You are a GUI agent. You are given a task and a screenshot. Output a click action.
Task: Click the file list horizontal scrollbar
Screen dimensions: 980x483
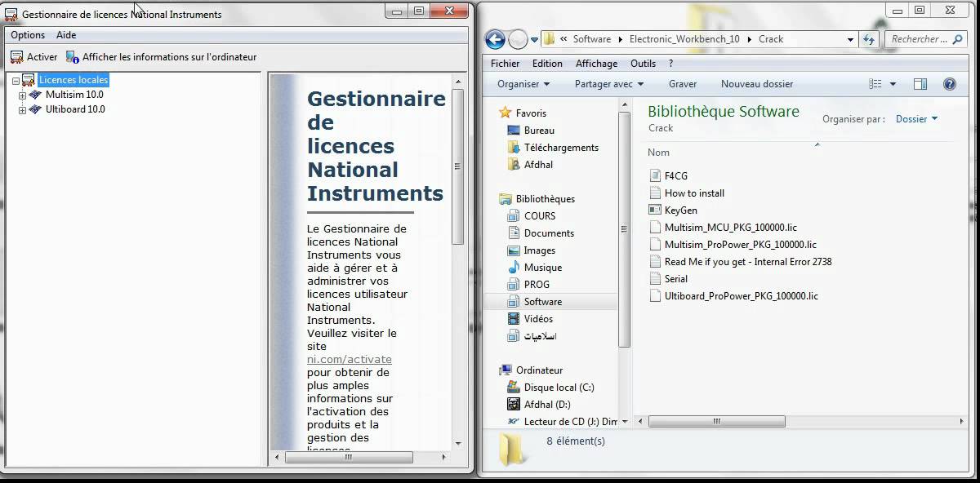coord(717,422)
